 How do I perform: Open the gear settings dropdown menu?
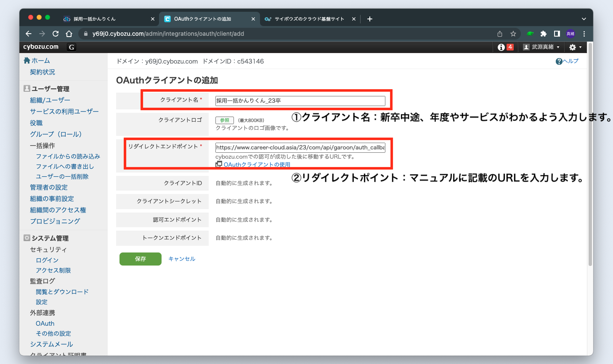575,47
